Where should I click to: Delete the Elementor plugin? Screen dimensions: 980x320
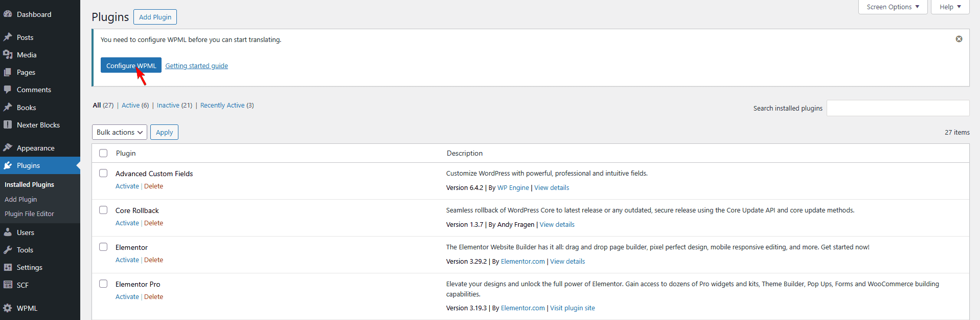pos(153,260)
